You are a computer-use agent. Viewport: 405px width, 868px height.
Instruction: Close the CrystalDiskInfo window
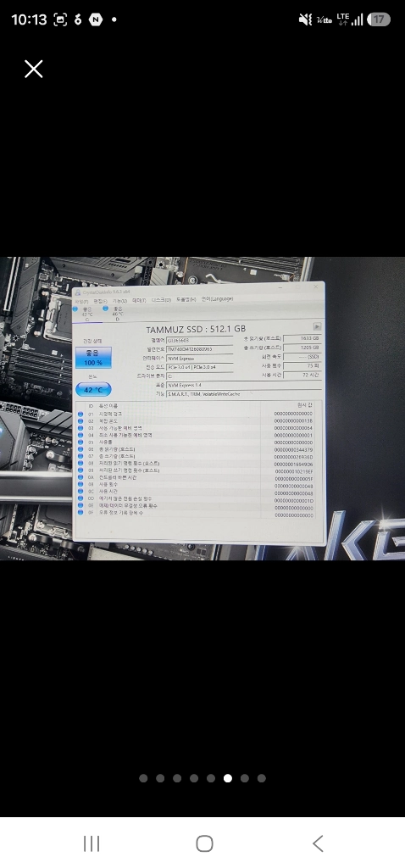(x=316, y=287)
